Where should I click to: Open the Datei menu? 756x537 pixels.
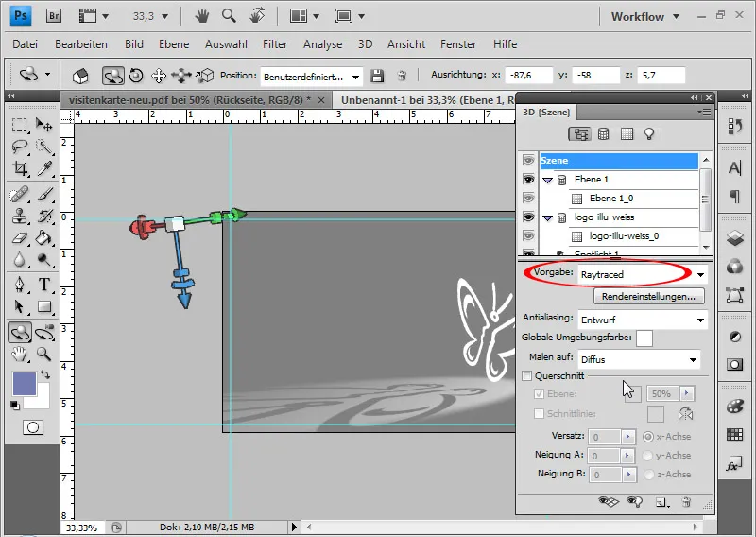coord(26,44)
